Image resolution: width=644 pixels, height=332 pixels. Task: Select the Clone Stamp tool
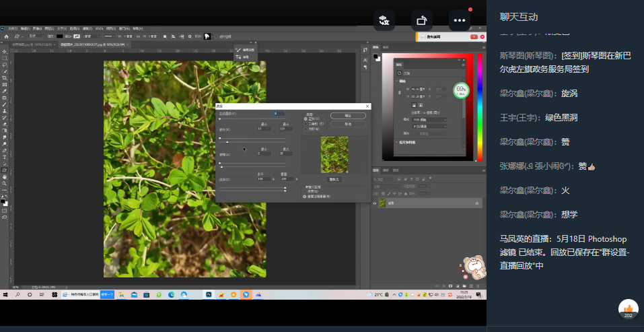click(5, 111)
